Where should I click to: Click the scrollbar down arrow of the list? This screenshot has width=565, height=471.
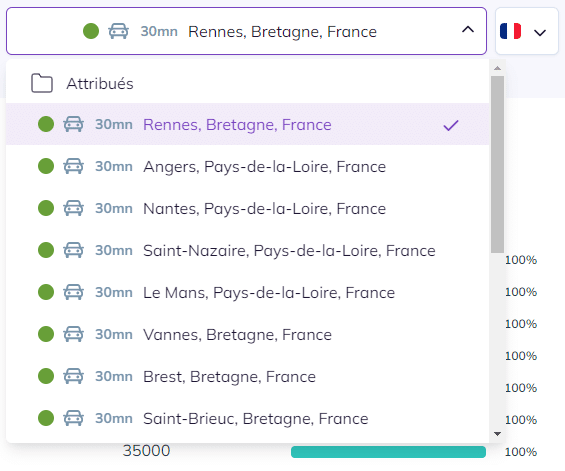497,434
